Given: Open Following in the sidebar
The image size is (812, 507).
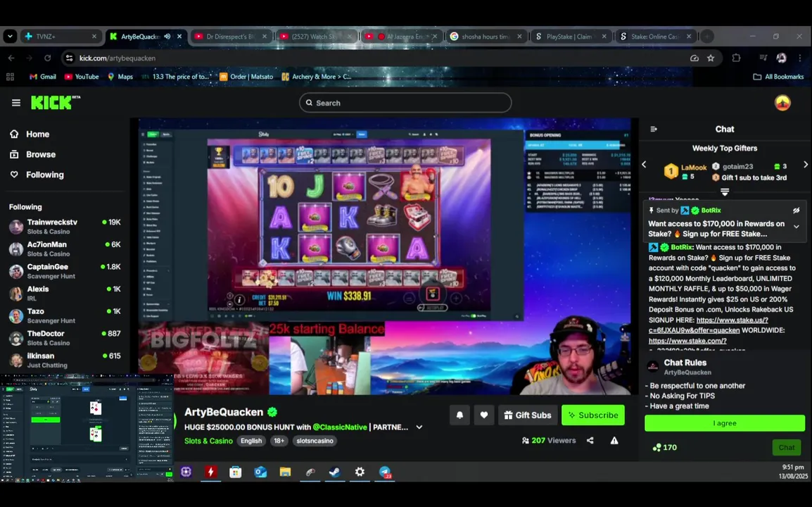Looking at the screenshot, I should 37,175.
